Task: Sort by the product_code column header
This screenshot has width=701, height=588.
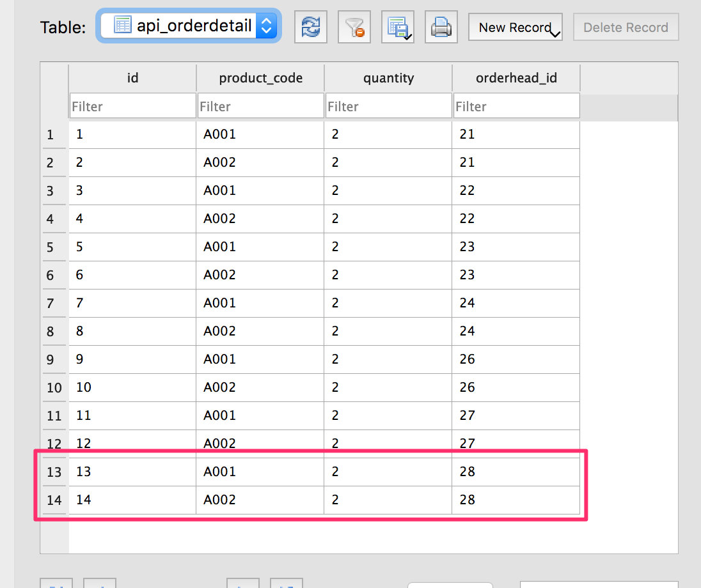Action: 260,78
